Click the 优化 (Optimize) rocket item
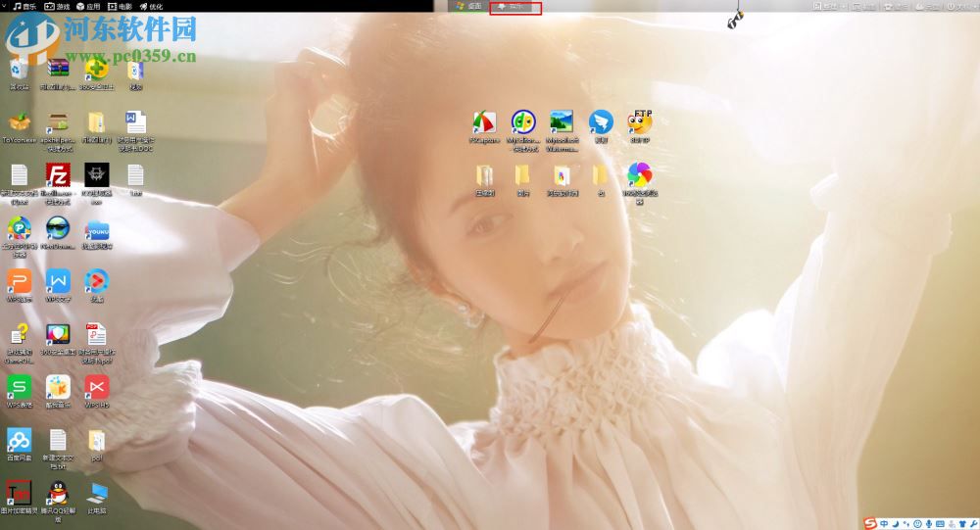The image size is (980, 530). [x=151, y=6]
